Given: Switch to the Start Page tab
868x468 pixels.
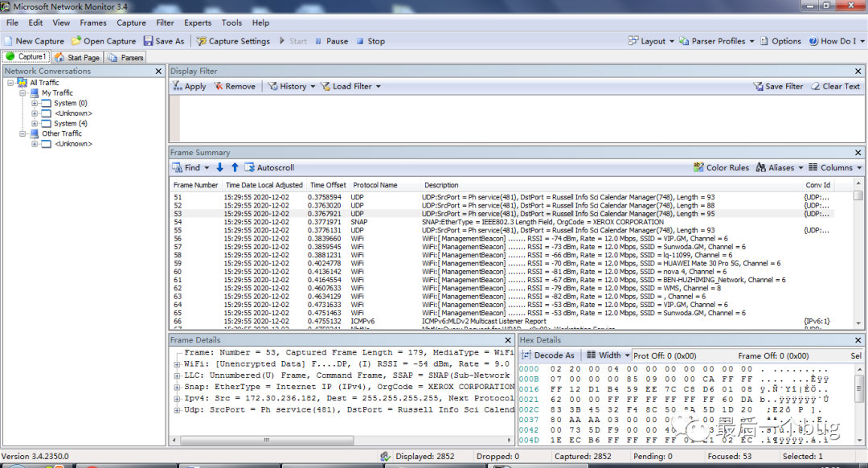Looking at the screenshot, I should 77,57.
